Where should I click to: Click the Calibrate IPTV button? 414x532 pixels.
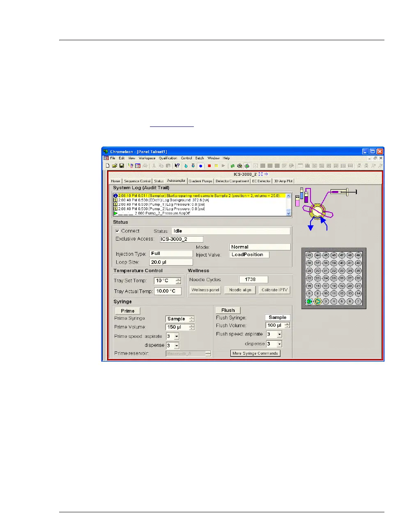(274, 290)
